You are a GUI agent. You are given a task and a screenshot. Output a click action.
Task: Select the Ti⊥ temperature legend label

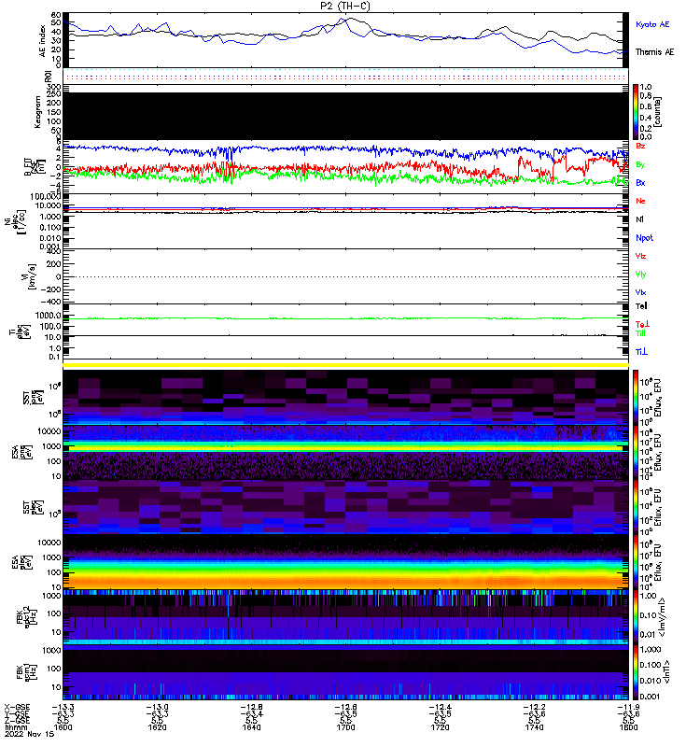click(641, 352)
